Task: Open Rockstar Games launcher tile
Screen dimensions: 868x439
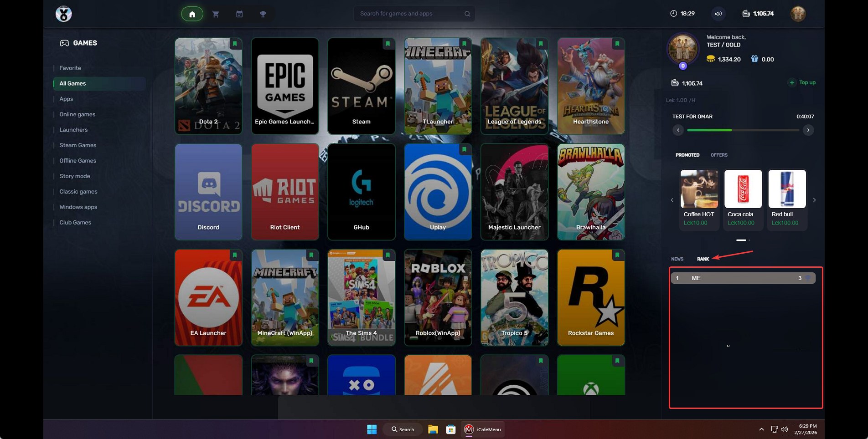Action: click(591, 297)
